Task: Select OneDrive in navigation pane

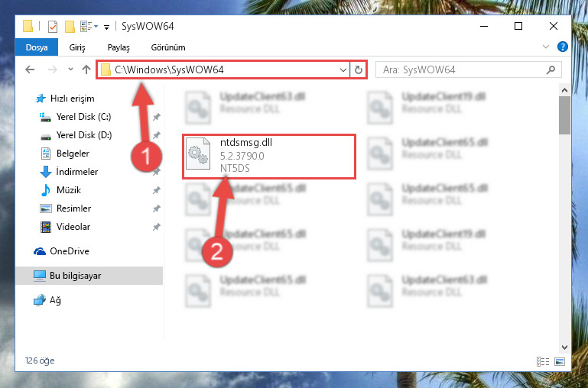Action: [70, 251]
